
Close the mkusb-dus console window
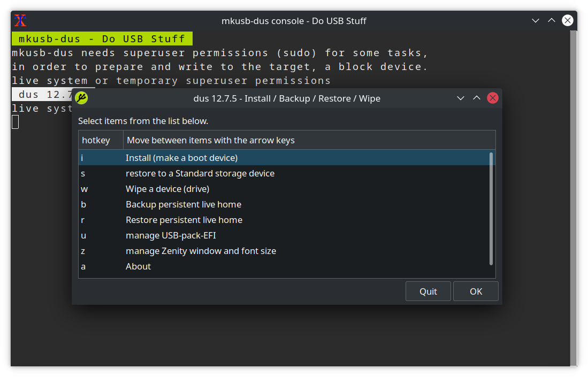[568, 21]
